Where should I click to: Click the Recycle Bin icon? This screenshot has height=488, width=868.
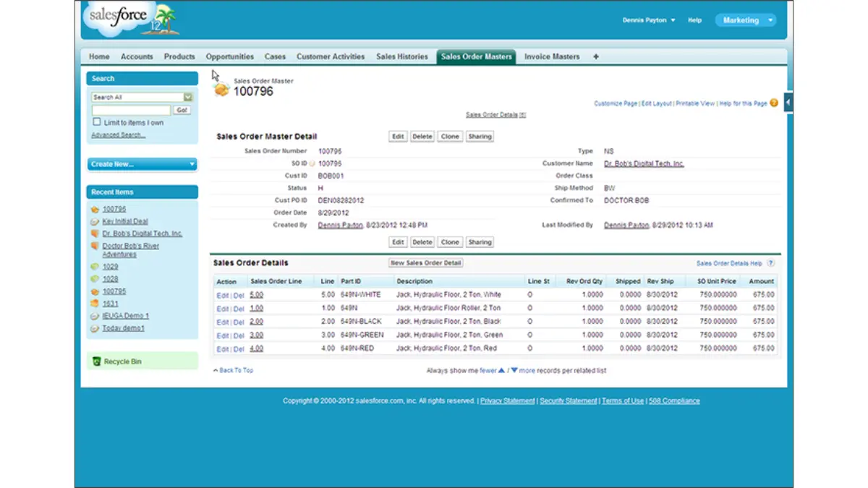95,360
